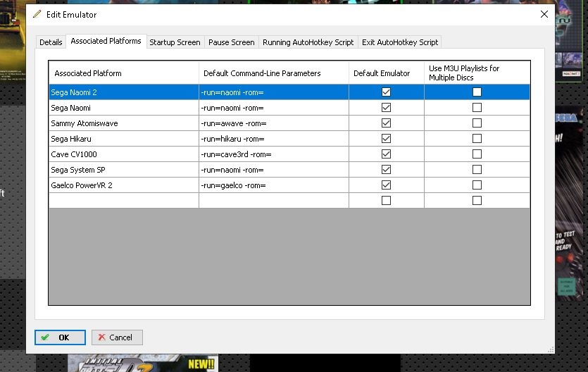Click the dialog resize grip corner
588x372 pixels.
(x=551, y=349)
